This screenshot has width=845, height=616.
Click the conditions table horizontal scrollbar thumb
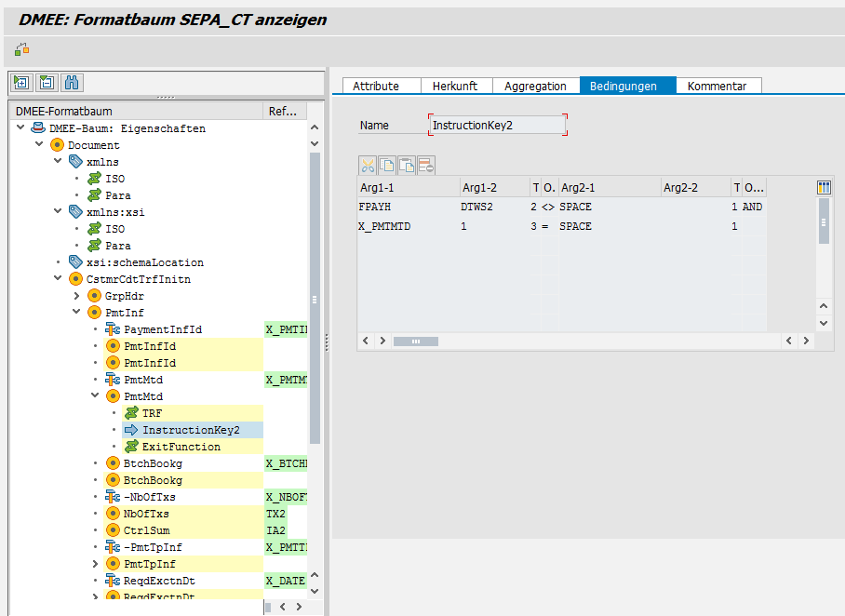[415, 341]
